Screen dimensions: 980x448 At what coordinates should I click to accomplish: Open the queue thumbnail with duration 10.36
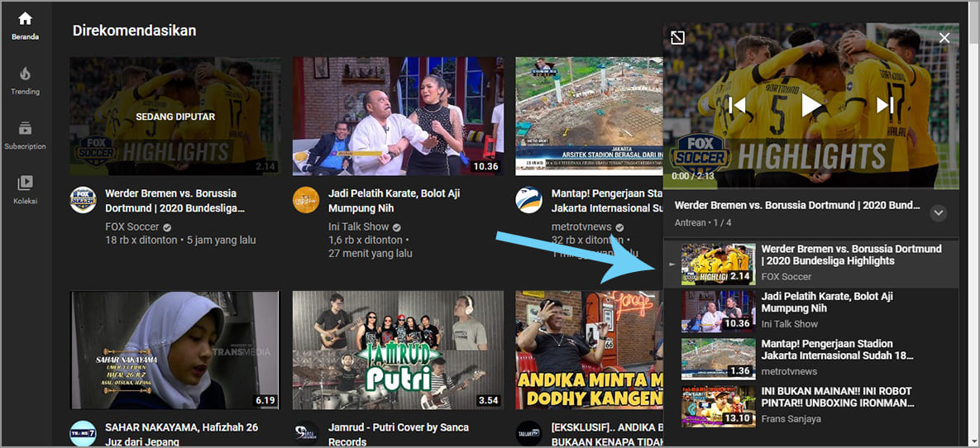pos(718,312)
